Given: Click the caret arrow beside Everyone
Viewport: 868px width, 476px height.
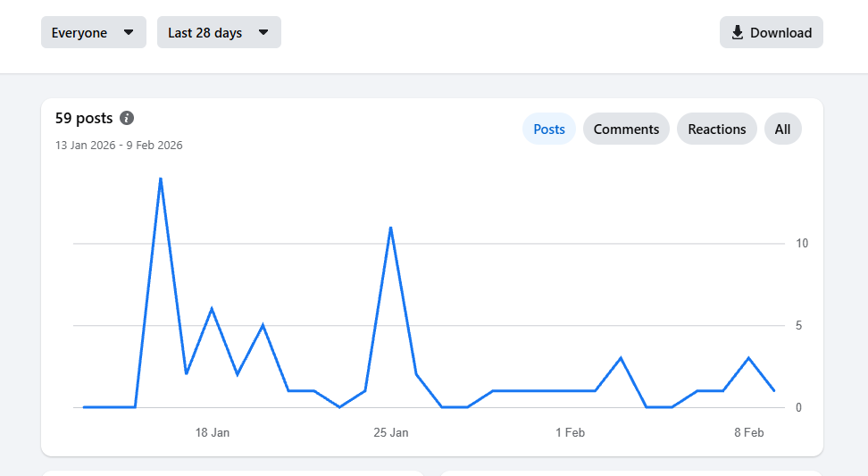Looking at the screenshot, I should (x=129, y=33).
